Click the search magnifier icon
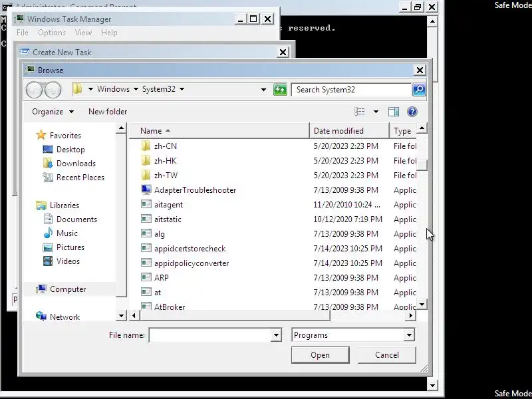The image size is (532, 399). point(419,90)
